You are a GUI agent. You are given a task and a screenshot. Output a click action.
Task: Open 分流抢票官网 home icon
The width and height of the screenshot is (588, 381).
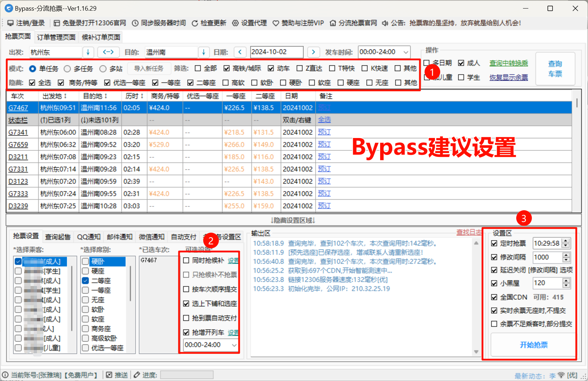click(333, 23)
